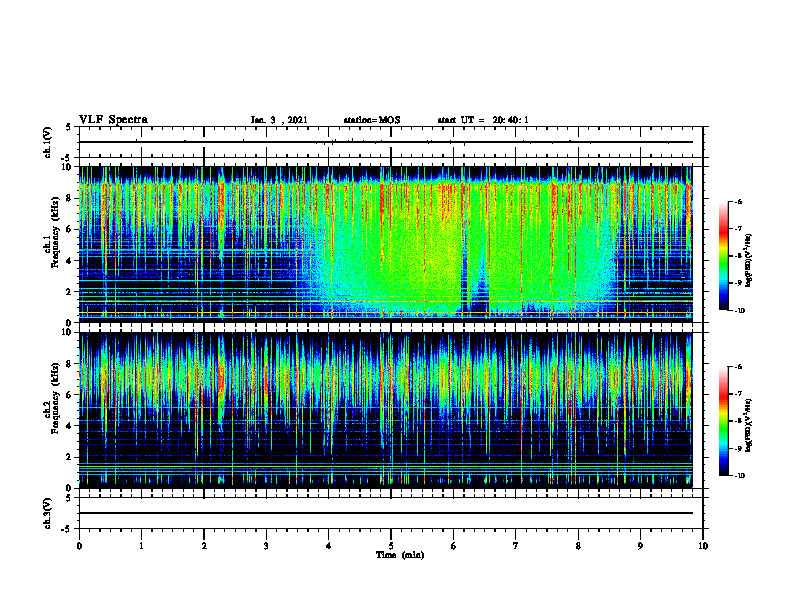
Task: Click the "Time (min)" axis label
Action: click(x=400, y=555)
